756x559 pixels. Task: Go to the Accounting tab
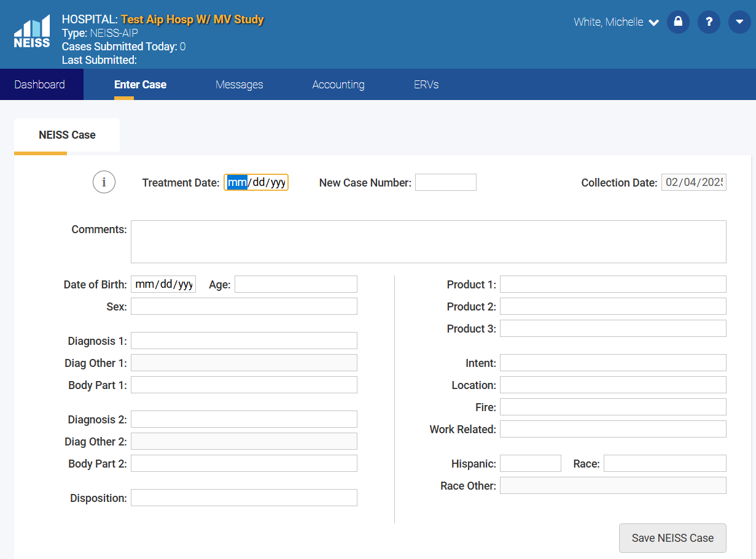click(x=338, y=85)
